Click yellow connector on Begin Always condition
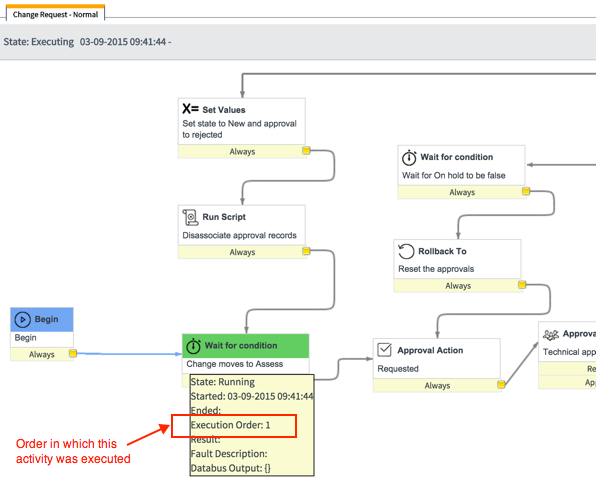 click(73, 353)
